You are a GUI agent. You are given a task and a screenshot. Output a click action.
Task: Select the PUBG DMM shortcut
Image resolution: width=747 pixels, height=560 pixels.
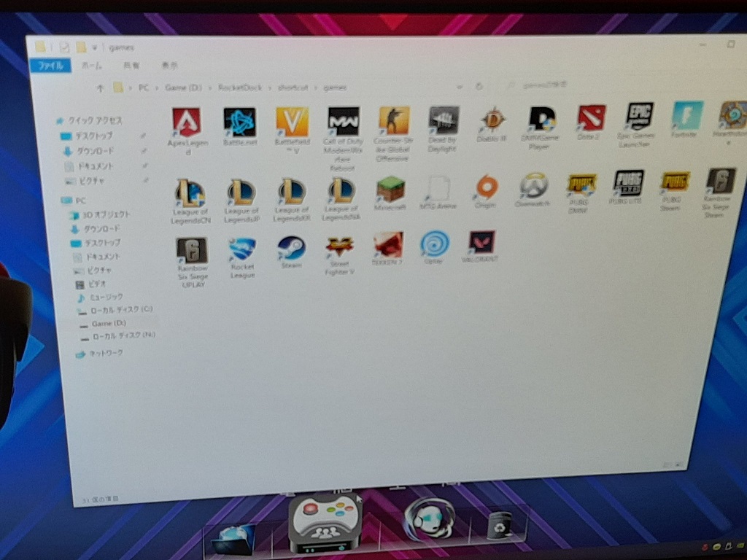coord(581,193)
